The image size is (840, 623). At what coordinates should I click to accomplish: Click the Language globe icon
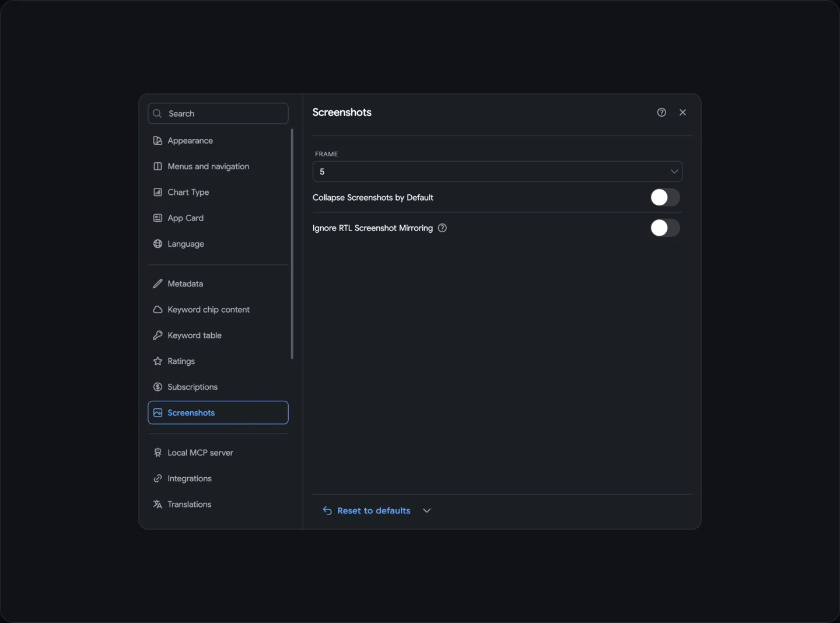(157, 244)
